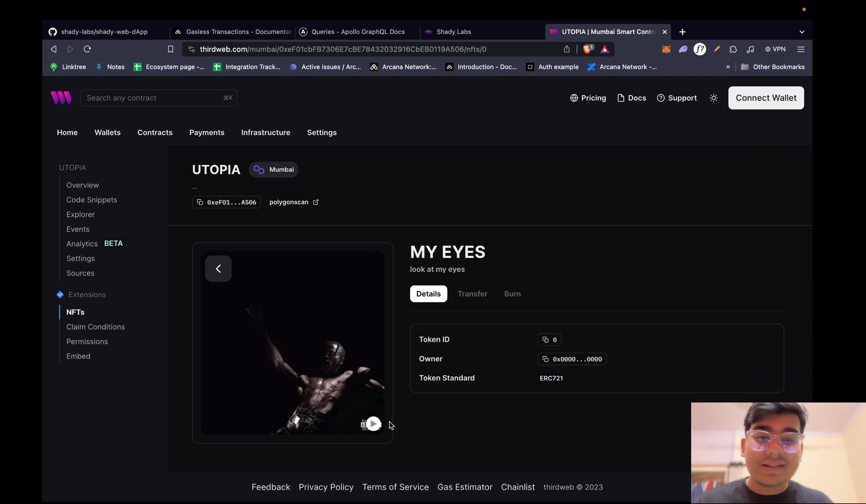Click the Mumbai network badge
The height and width of the screenshot is (504, 866).
[274, 170]
